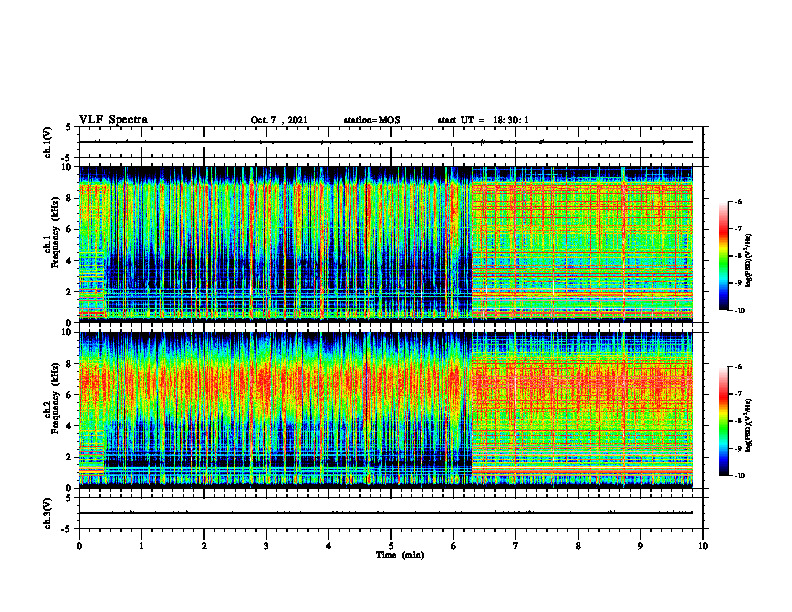
Task: Click the ch.3 voltage waveform trace
Action: tap(386, 513)
